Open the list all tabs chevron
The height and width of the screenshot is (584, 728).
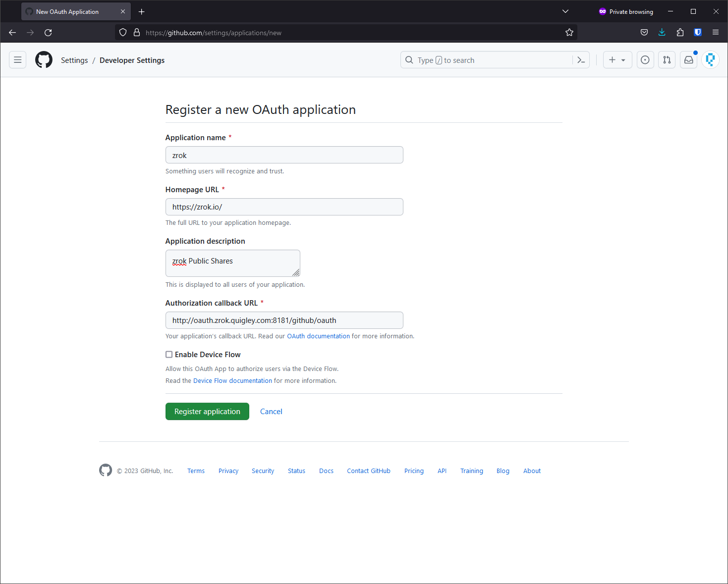pos(565,11)
